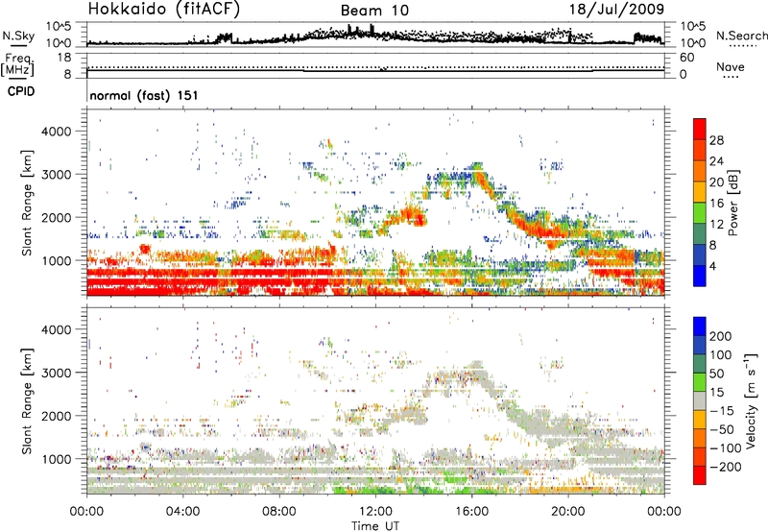Click the '20:00' time axis tick label
Viewport: 768px width, 532px height.
(568, 512)
